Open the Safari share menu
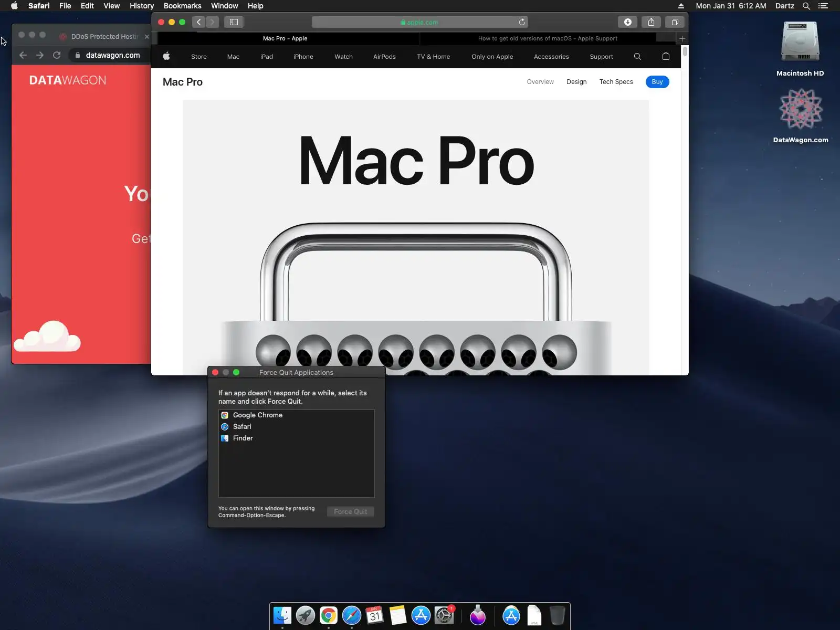 pos(651,22)
